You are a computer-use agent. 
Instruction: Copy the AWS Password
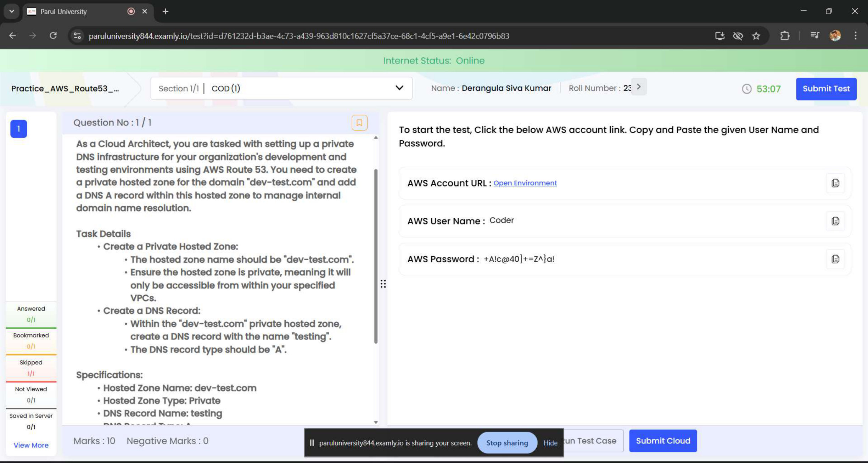[x=835, y=259]
